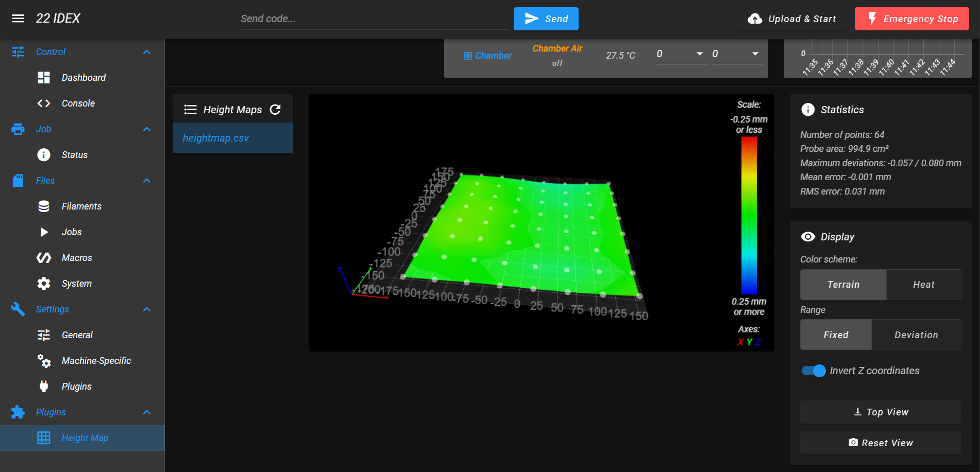Click the height scale color gradient bar
Viewport: 980px width, 472px height.
pyautogui.click(x=749, y=215)
